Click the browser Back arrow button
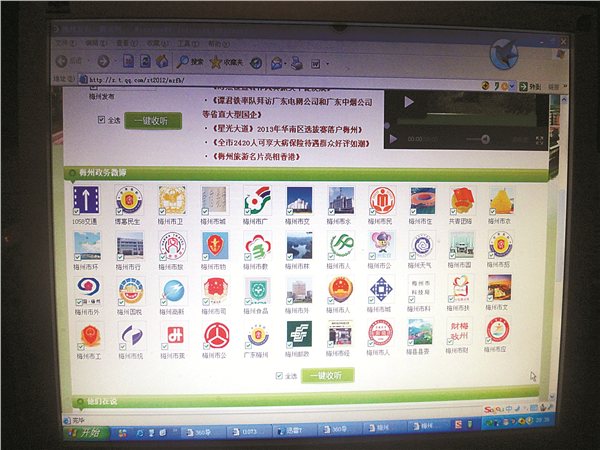This screenshot has height=450, width=600. pos(62,61)
